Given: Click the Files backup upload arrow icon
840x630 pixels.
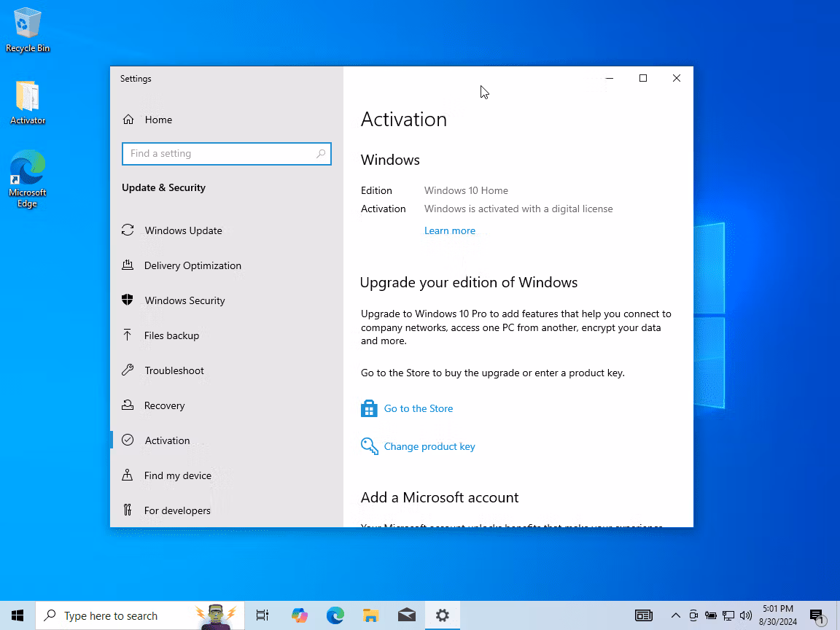Looking at the screenshot, I should pyautogui.click(x=128, y=335).
